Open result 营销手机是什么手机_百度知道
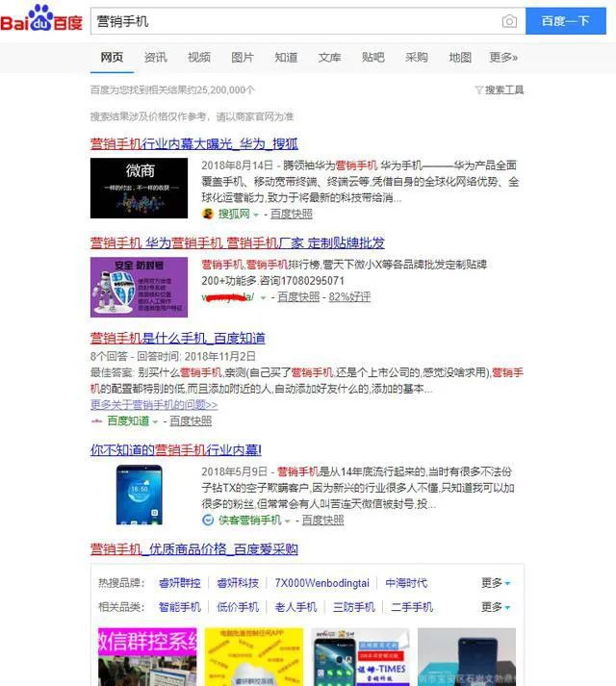This screenshot has width=616, height=686. (x=177, y=338)
